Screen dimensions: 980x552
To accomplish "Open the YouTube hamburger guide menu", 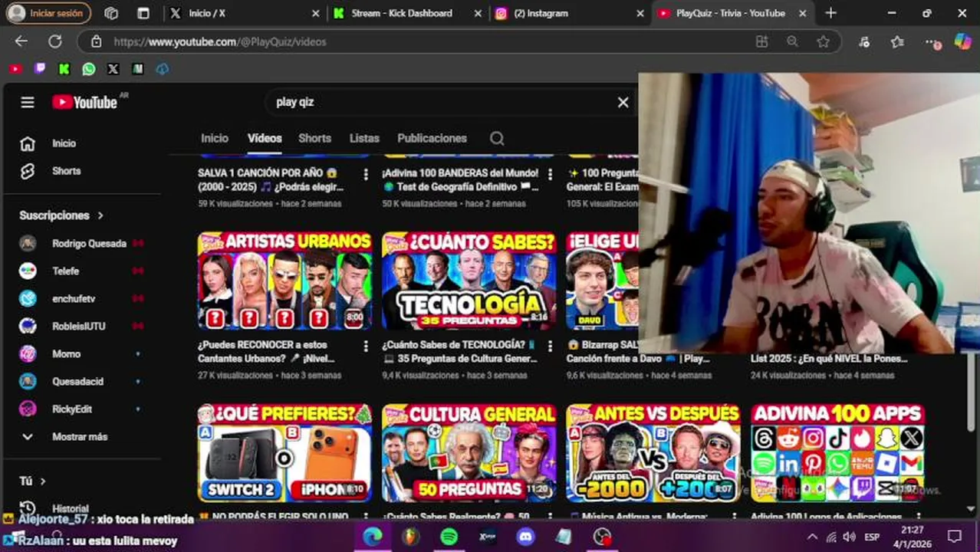I will click(28, 102).
